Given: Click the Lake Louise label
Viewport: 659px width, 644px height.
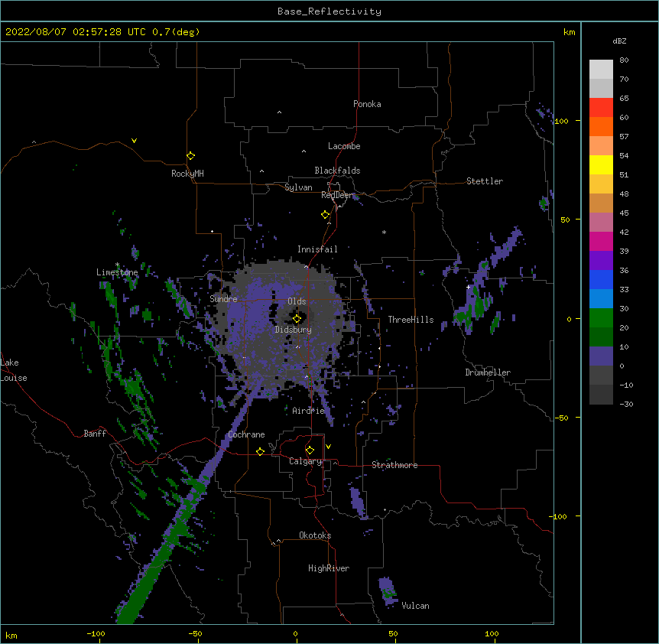Looking at the screenshot, I should pos(14,370).
